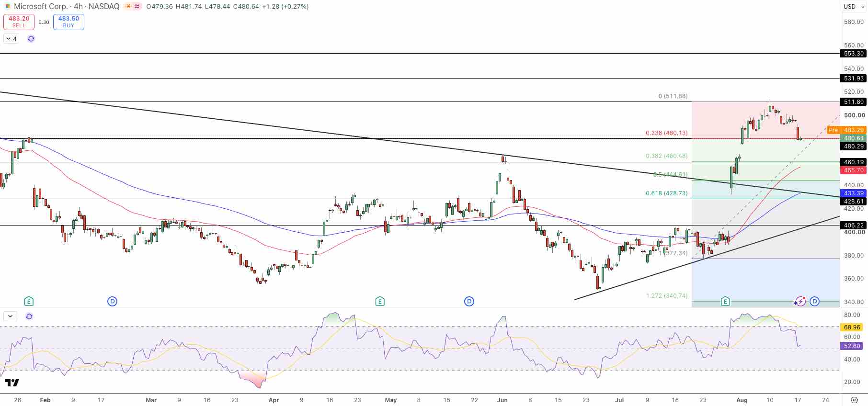Open the USD currency dropdown

click(x=854, y=7)
